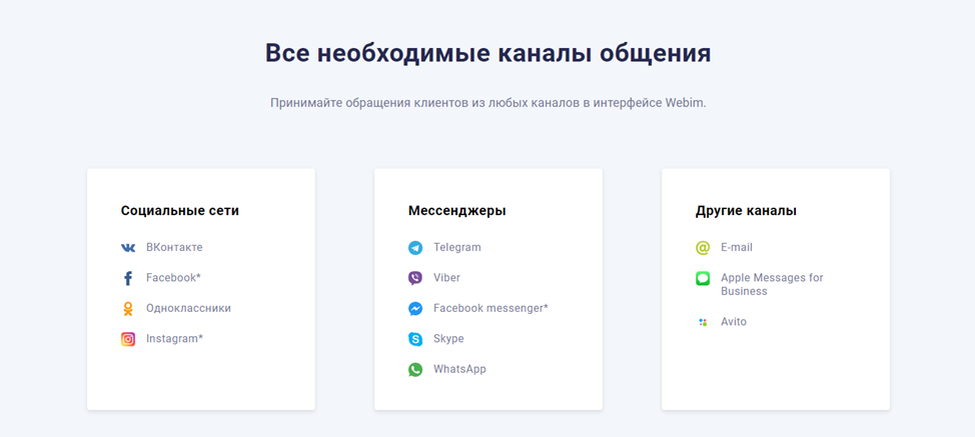Viewport: 975px width, 437px height.
Task: Click the Instagram camera icon
Action: [x=128, y=339]
